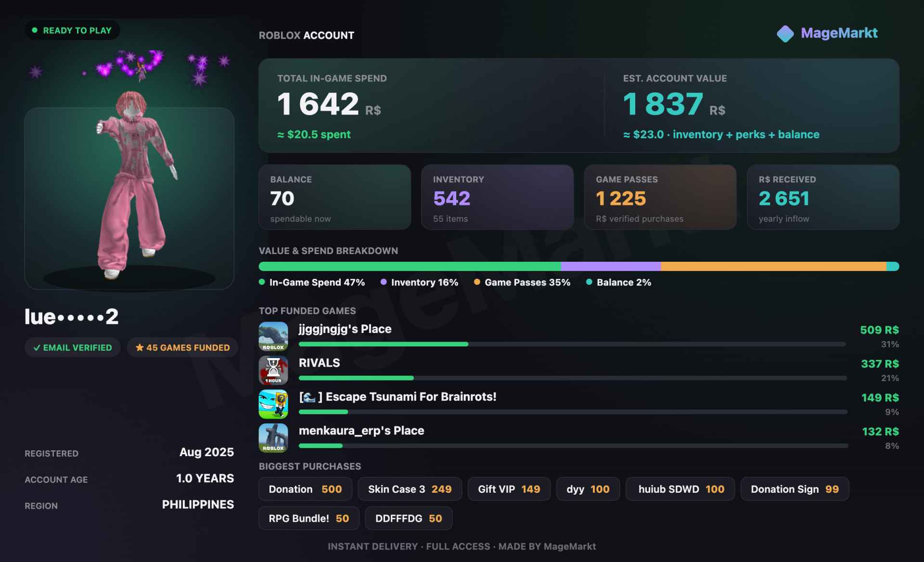
Task: Click the star icon on 45 GAMES FUNDED
Action: pyautogui.click(x=140, y=347)
